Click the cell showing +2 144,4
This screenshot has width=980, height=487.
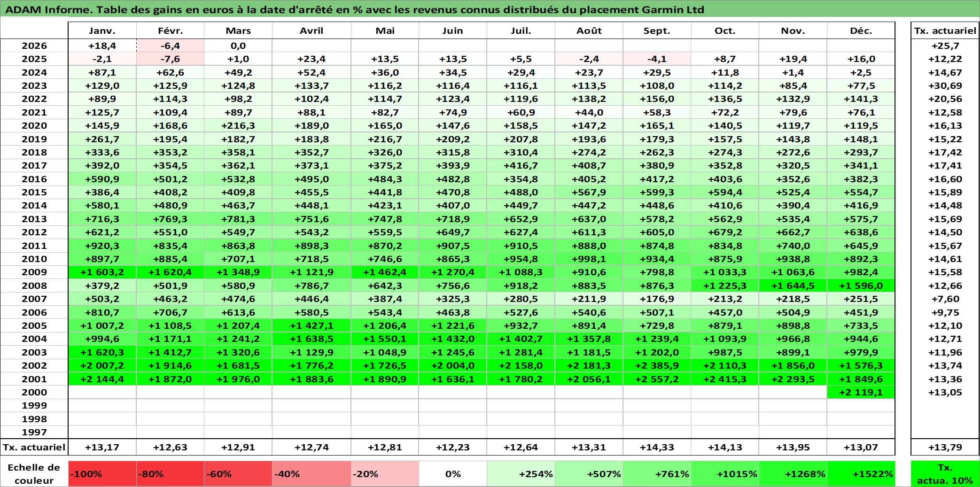coord(102,379)
